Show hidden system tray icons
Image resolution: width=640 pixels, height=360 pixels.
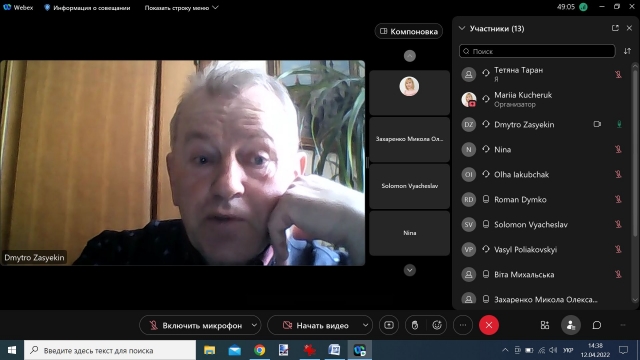coord(505,350)
